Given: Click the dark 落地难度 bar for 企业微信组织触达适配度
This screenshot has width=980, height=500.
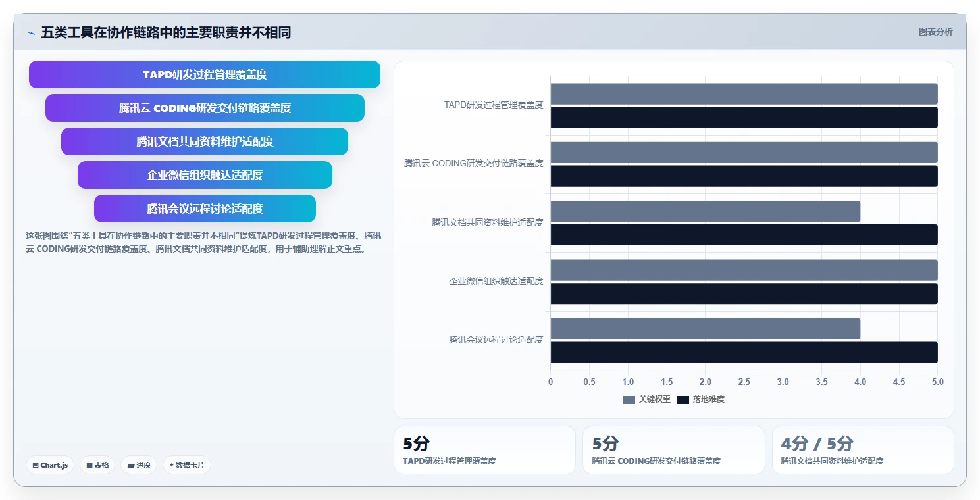Looking at the screenshot, I should pos(744,293).
